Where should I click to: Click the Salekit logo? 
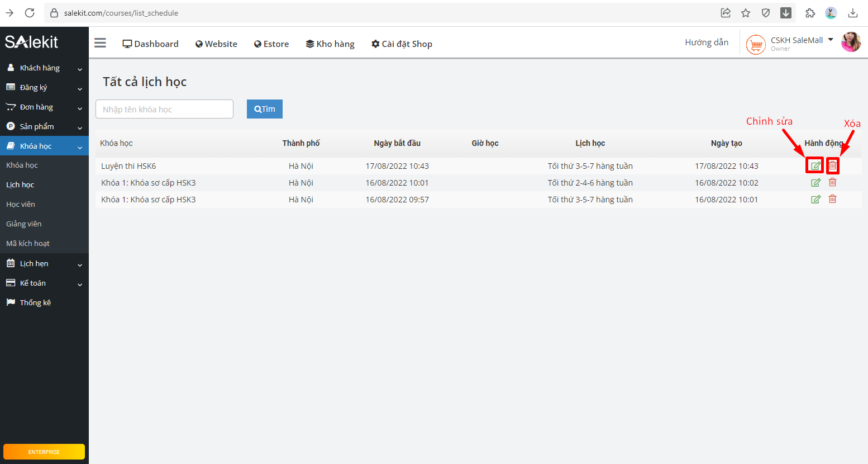31,42
